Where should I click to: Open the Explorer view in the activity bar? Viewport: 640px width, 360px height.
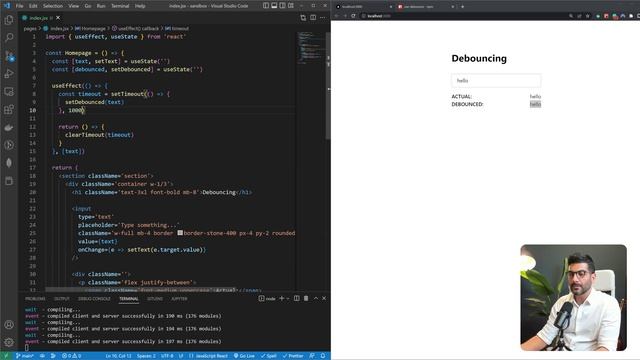click(x=9, y=20)
